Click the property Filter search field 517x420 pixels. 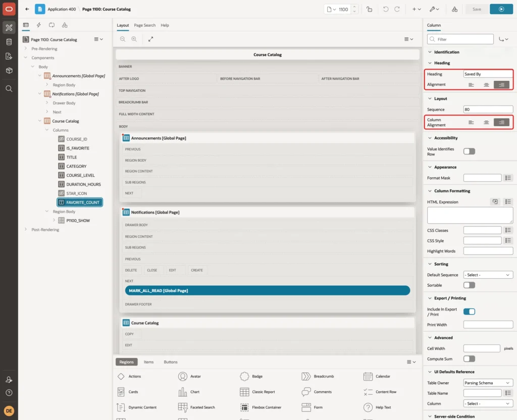click(460, 39)
